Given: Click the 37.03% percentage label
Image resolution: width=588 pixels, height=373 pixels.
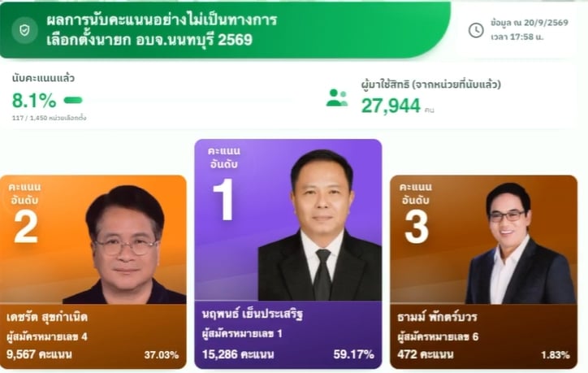Looking at the screenshot, I should point(162,354).
